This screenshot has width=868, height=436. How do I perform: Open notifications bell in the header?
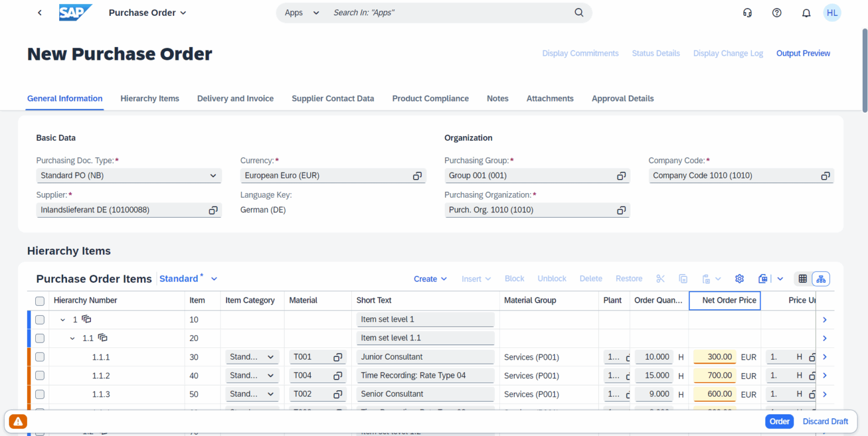(806, 12)
